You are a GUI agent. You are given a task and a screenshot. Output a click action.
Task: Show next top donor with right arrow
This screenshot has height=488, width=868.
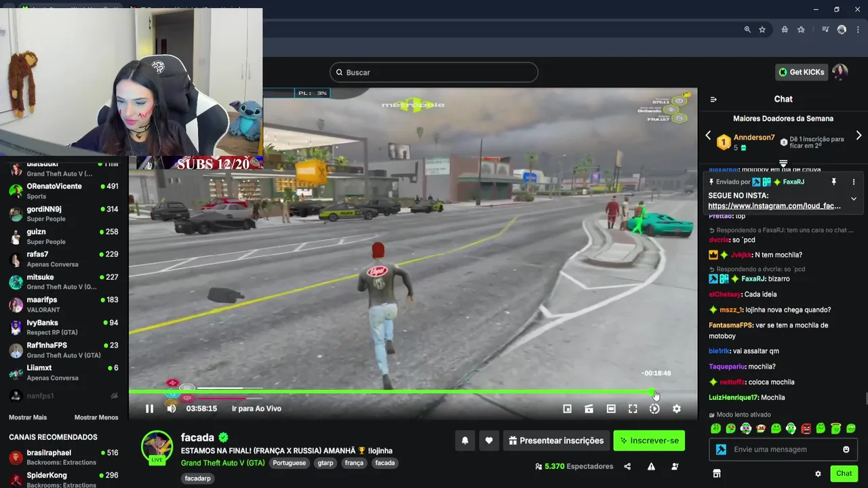(x=859, y=136)
